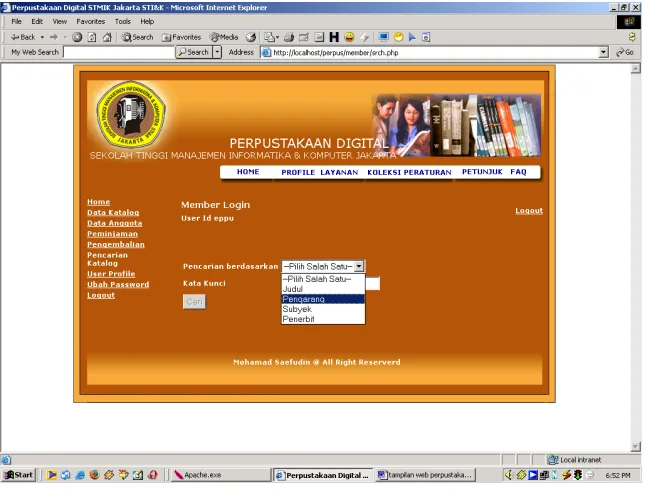The height and width of the screenshot is (490, 650).
Task: Open the Help menu
Action: (x=147, y=22)
